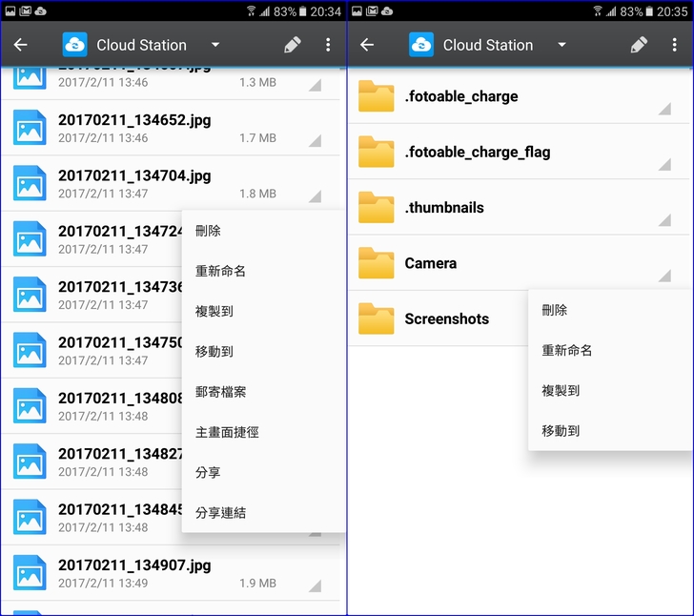
Task: Select 移動到 in the folder context menu
Action: point(561,430)
